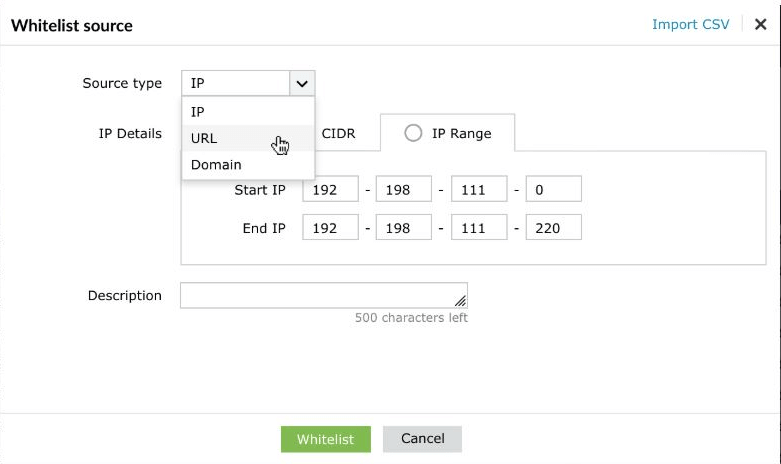781x464 pixels.
Task: Click End IP second octet field
Action: pos(403,228)
